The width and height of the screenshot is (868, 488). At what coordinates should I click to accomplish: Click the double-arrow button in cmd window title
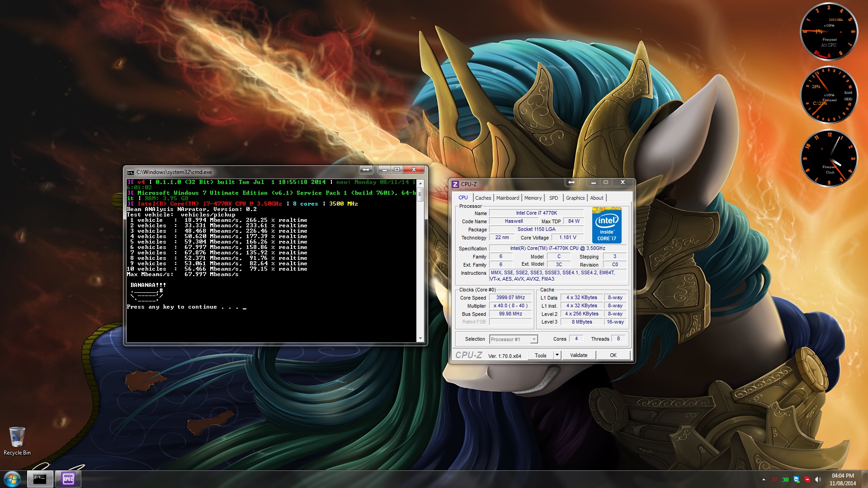pos(366,170)
